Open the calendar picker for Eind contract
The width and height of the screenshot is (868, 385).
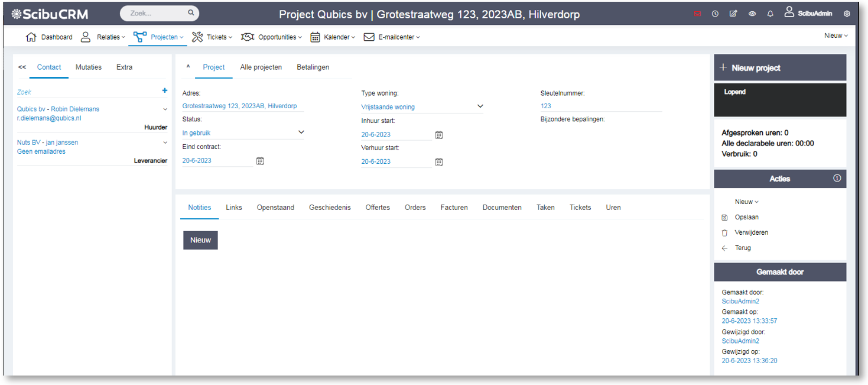pyautogui.click(x=260, y=161)
